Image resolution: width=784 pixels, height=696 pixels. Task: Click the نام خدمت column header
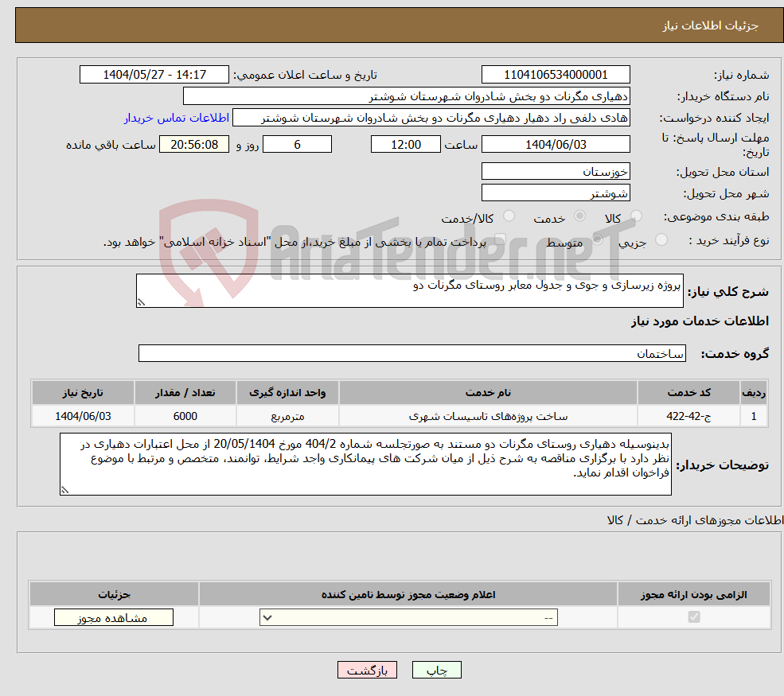tap(488, 393)
